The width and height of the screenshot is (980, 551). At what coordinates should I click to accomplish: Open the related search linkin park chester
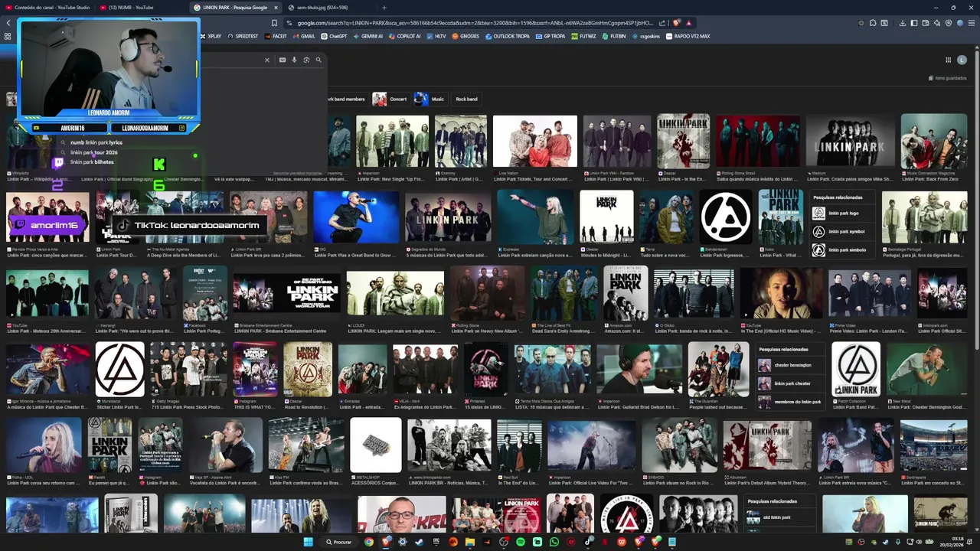tap(789, 383)
